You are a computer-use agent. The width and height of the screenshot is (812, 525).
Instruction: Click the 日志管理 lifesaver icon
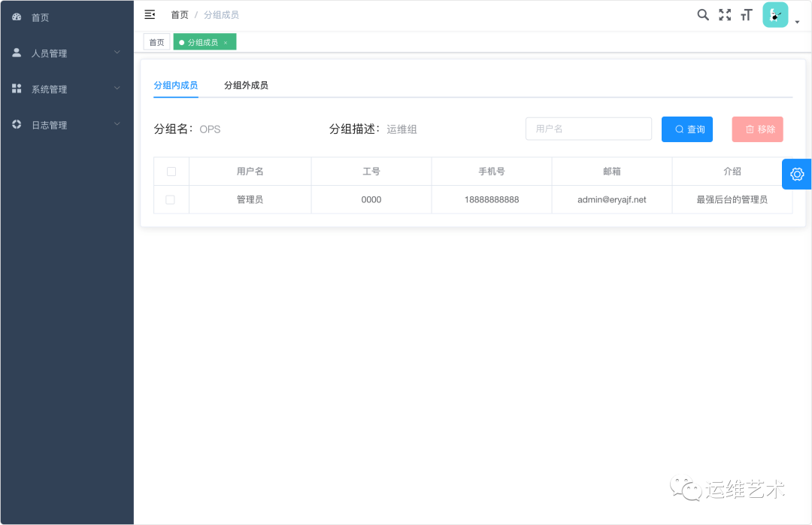(x=17, y=125)
